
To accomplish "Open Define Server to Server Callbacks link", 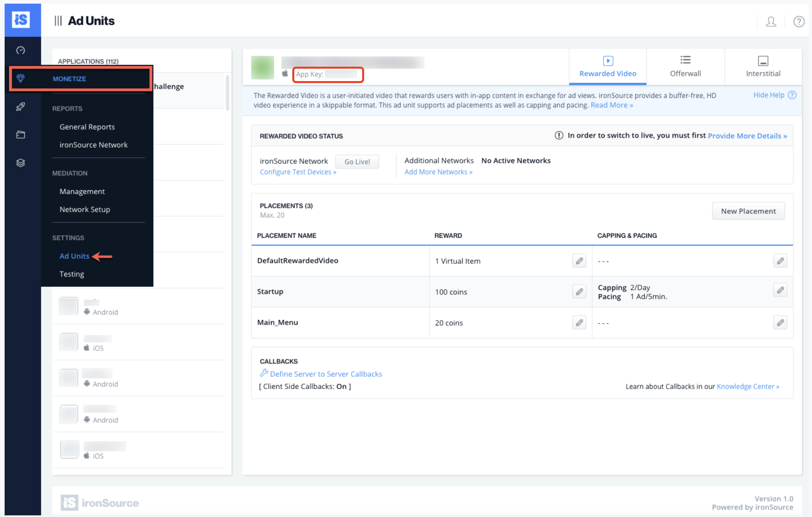I will (x=326, y=374).
